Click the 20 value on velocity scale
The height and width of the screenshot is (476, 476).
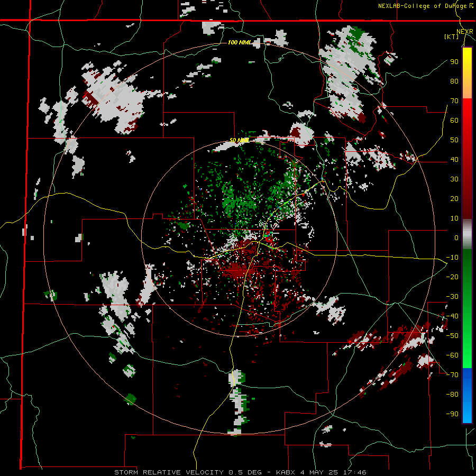[x=454, y=199]
